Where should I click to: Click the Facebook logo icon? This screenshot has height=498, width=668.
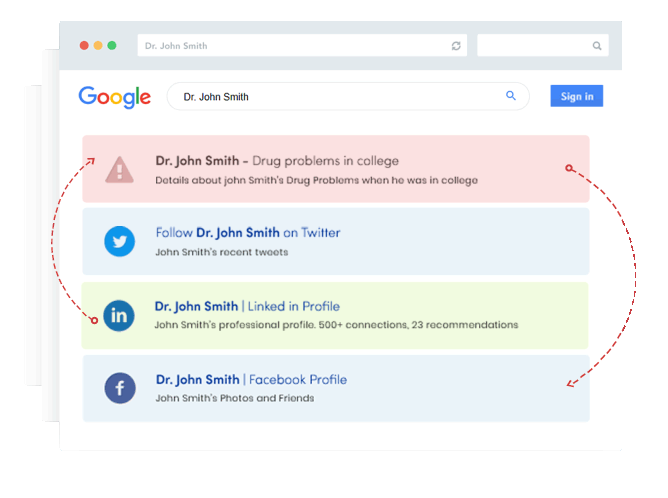click(120, 388)
